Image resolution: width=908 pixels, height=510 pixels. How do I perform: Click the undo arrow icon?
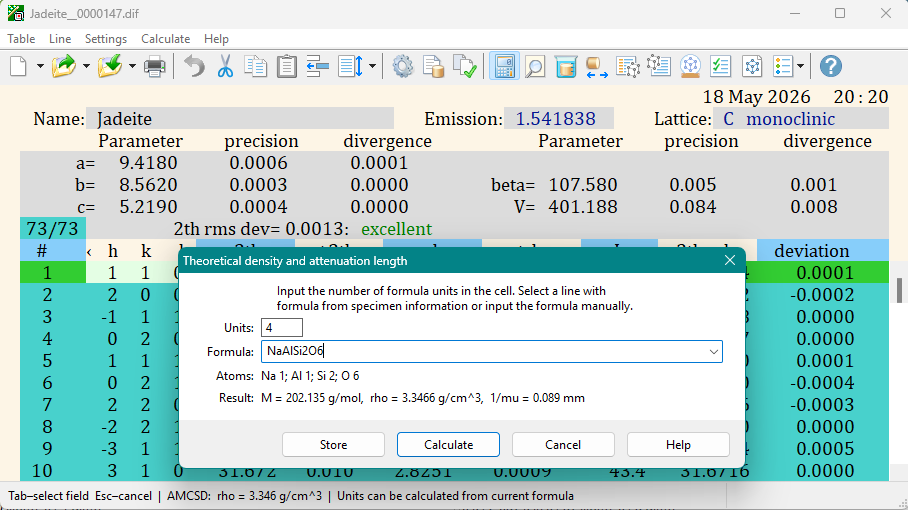(x=194, y=67)
